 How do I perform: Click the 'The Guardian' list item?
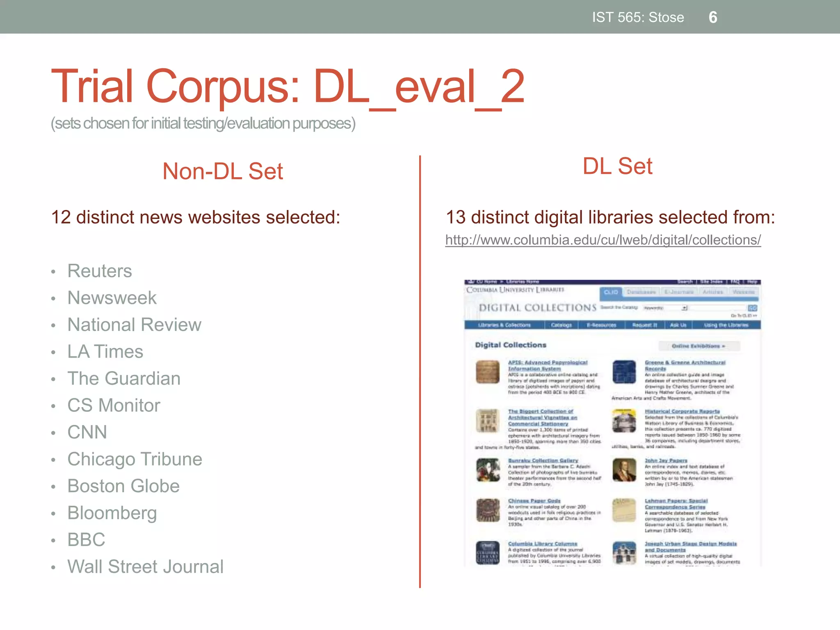(124, 379)
